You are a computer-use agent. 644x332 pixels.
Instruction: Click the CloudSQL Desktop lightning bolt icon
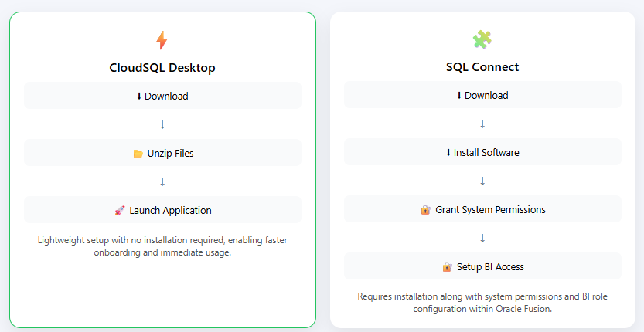click(x=162, y=40)
